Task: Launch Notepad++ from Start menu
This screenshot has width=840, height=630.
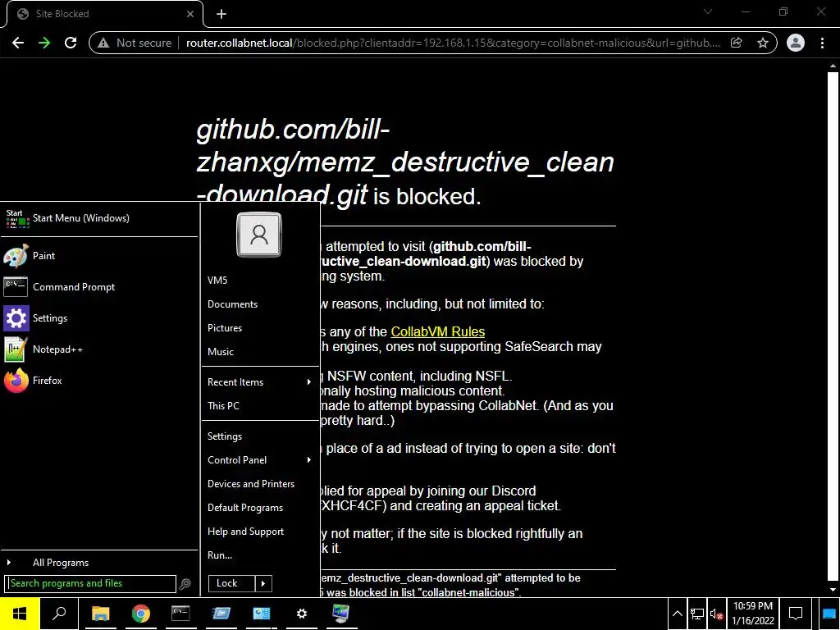Action: pyautogui.click(x=99, y=349)
